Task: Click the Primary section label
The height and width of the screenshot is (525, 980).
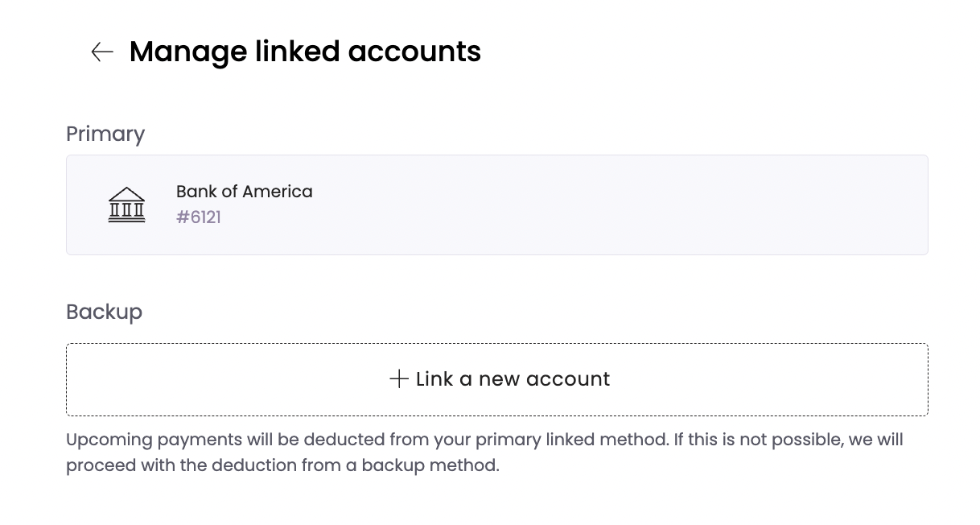Action: (x=105, y=134)
